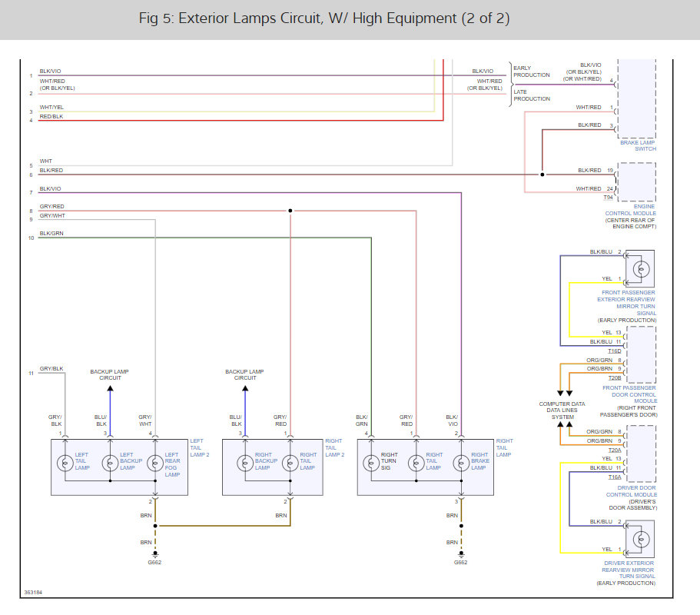Image resolution: width=700 pixels, height=615 pixels.
Task: Click the brown BRN wire joining the tail lamp 2 grounds
Action: point(223,526)
